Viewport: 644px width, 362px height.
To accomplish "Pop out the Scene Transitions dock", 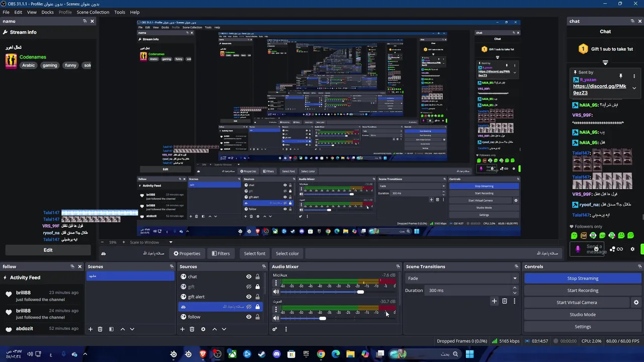I will 516,266.
